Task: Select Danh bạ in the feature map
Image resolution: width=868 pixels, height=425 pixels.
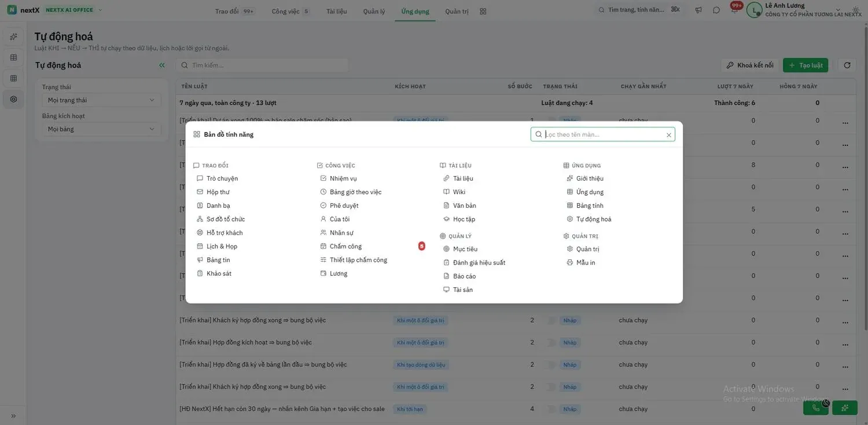Action: point(214,206)
